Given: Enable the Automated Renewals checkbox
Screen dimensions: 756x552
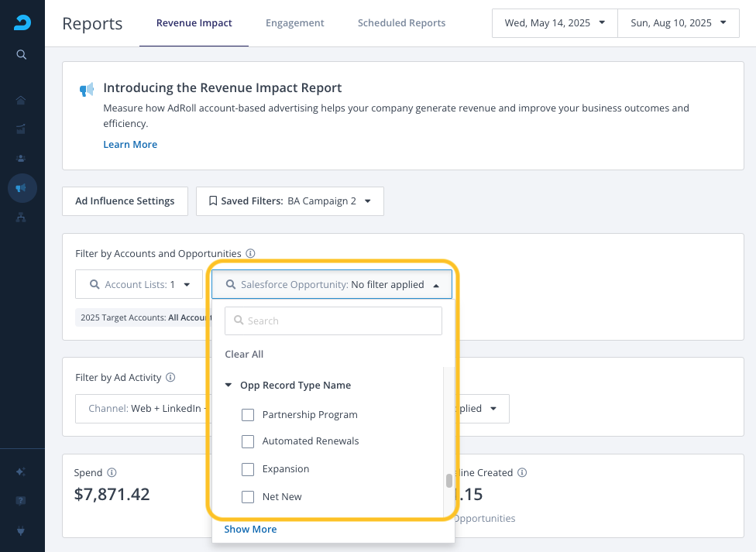Looking at the screenshot, I should pos(248,441).
